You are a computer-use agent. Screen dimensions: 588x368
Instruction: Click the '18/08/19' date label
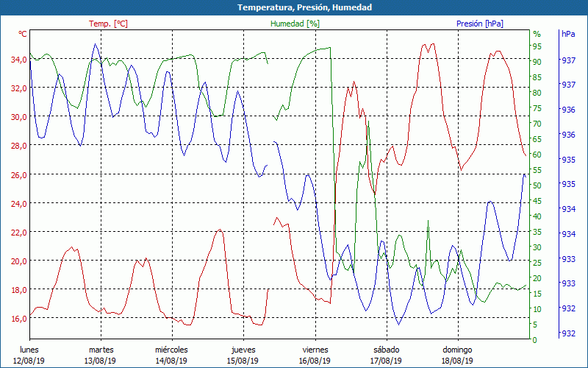click(x=457, y=361)
